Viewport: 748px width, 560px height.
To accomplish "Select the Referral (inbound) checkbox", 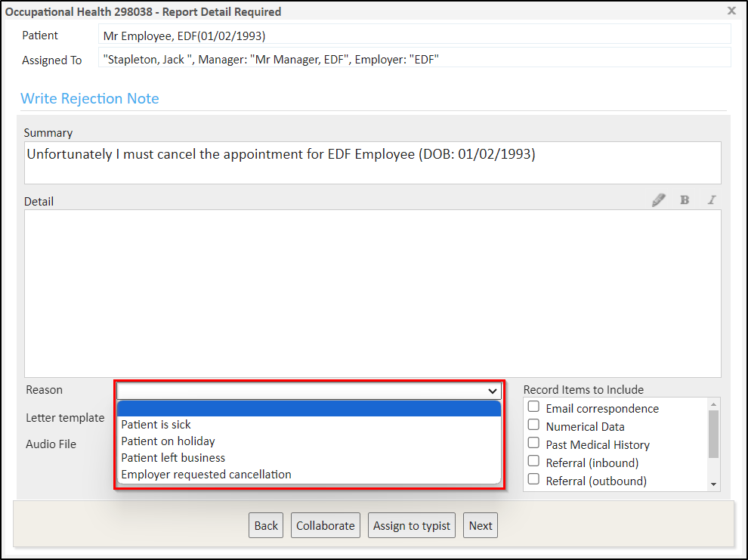I will (x=533, y=462).
